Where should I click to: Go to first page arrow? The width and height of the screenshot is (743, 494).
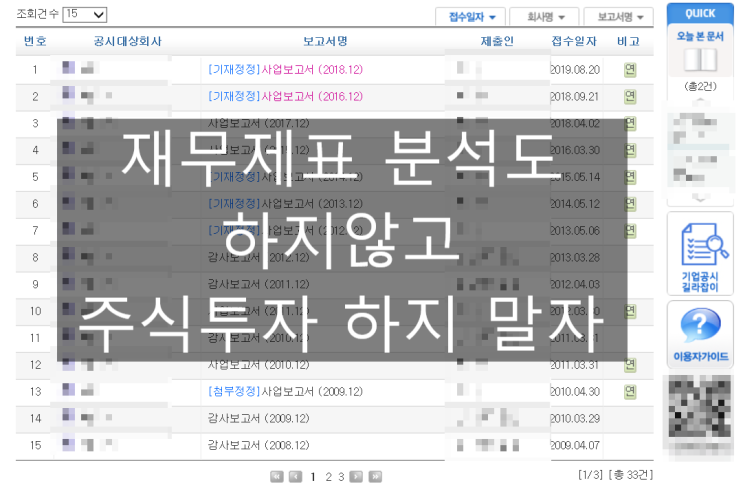(277, 476)
